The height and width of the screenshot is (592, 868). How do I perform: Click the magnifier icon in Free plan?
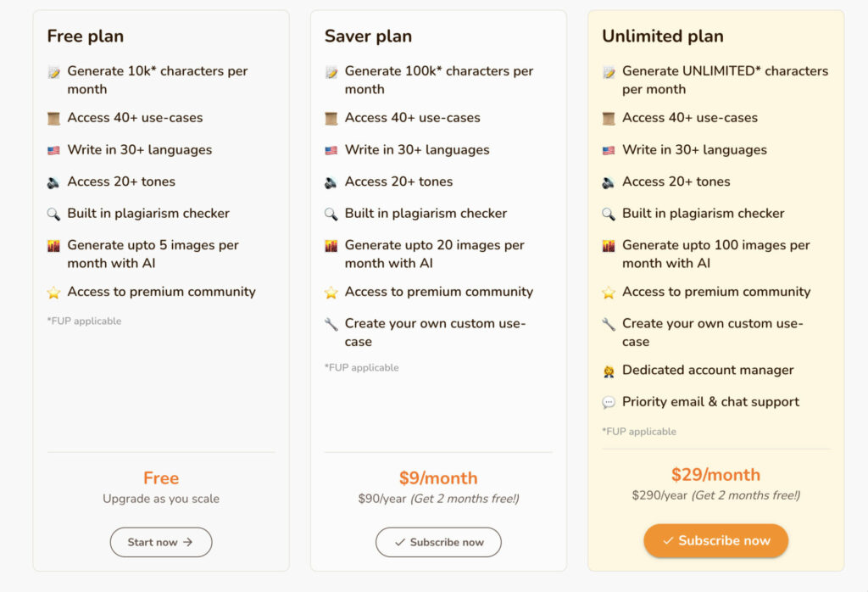coord(53,214)
